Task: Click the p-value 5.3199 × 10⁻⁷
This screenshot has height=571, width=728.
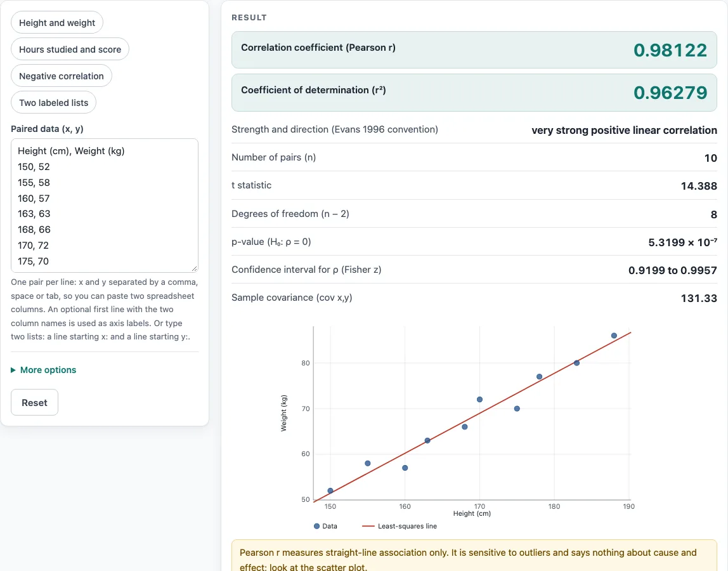Action: tap(682, 242)
